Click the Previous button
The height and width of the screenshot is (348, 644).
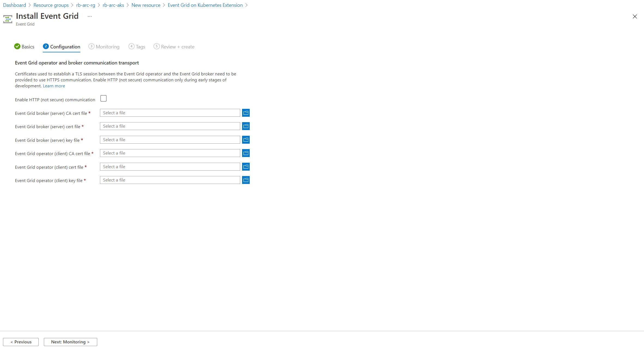click(21, 341)
